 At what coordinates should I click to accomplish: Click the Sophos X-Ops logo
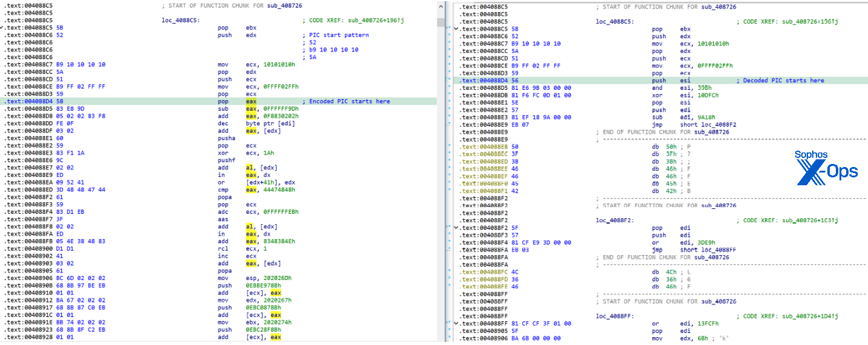point(826,167)
